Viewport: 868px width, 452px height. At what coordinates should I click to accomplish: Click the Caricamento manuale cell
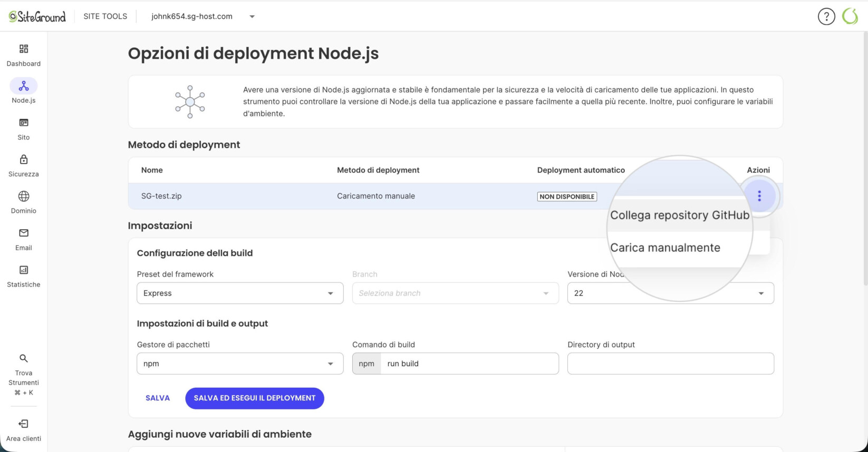tap(376, 196)
